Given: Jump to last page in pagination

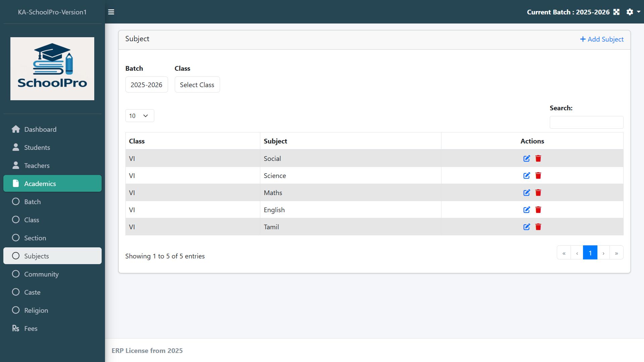Looking at the screenshot, I should coord(616,253).
